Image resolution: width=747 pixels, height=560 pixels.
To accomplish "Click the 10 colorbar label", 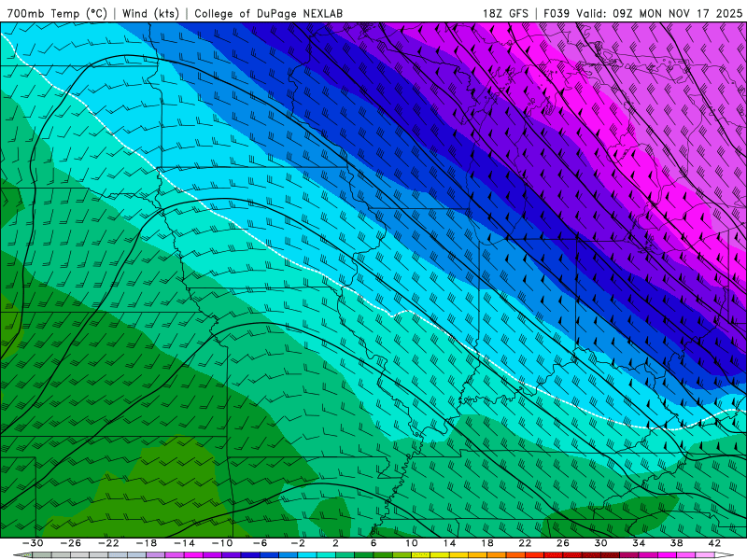I will [x=411, y=543].
